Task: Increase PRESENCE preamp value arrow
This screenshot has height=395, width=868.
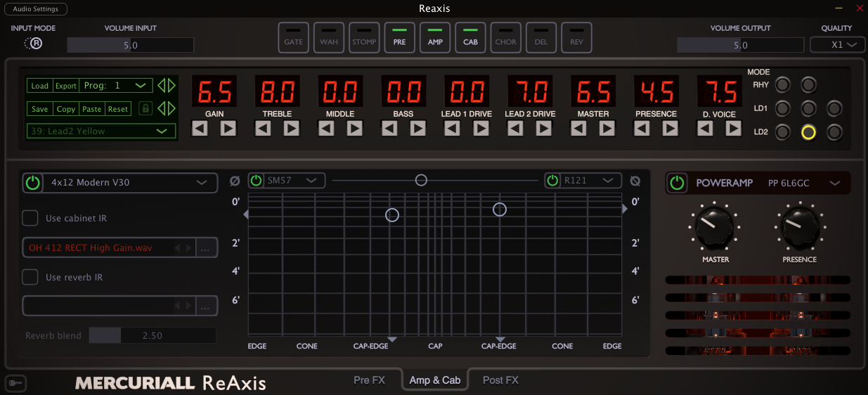Action: 671,129
